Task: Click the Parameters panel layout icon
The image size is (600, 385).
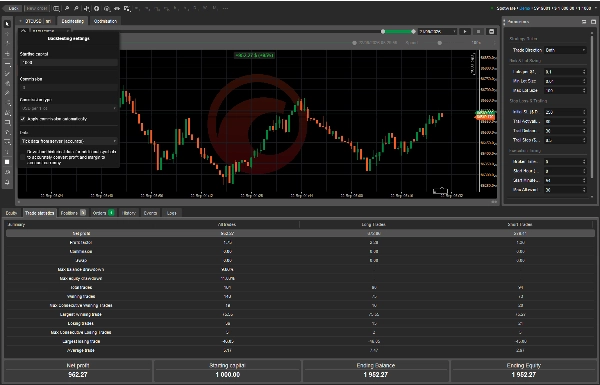Action: tap(584, 22)
